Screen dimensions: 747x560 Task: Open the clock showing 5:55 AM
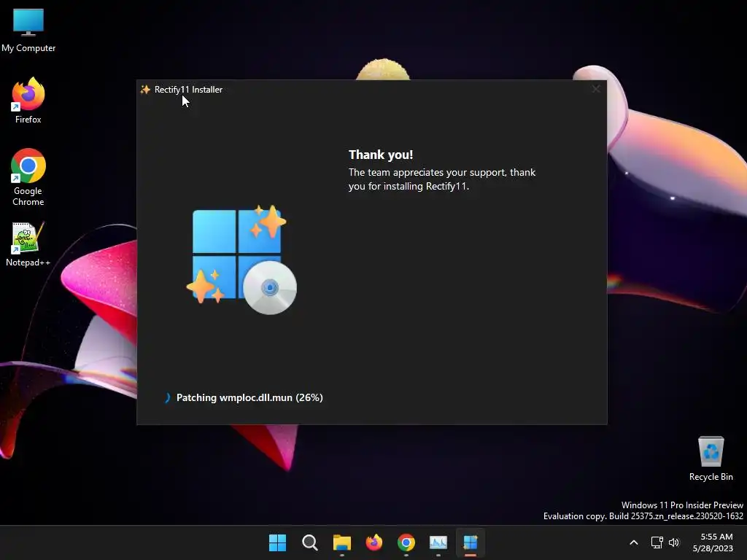click(713, 542)
